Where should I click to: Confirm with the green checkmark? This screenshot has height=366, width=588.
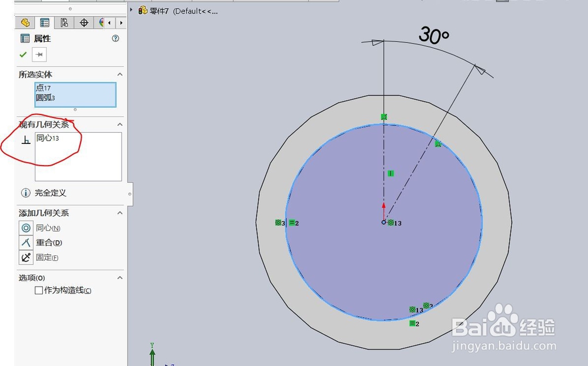click(23, 55)
